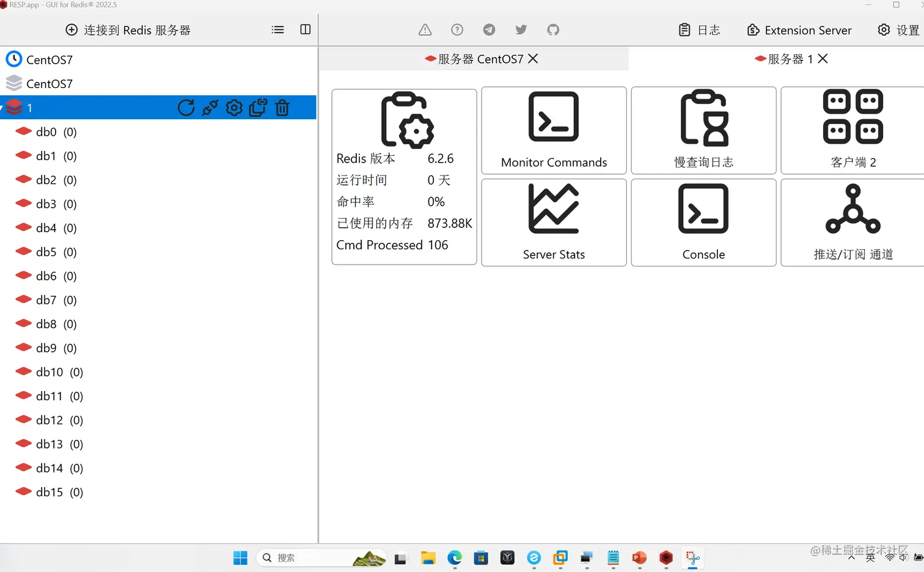
Task: Open the Console card
Action: (704, 222)
